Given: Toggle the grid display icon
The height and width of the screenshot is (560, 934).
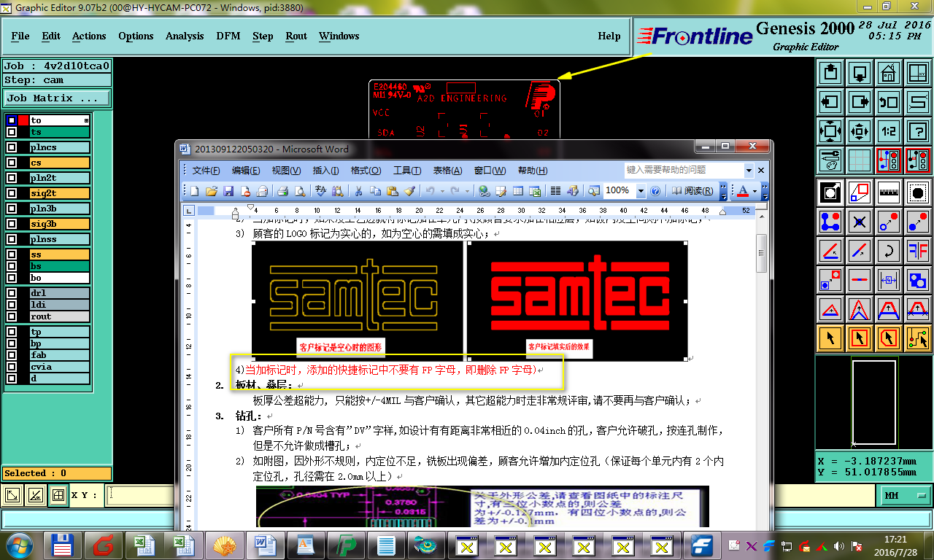Looking at the screenshot, I should [x=860, y=160].
